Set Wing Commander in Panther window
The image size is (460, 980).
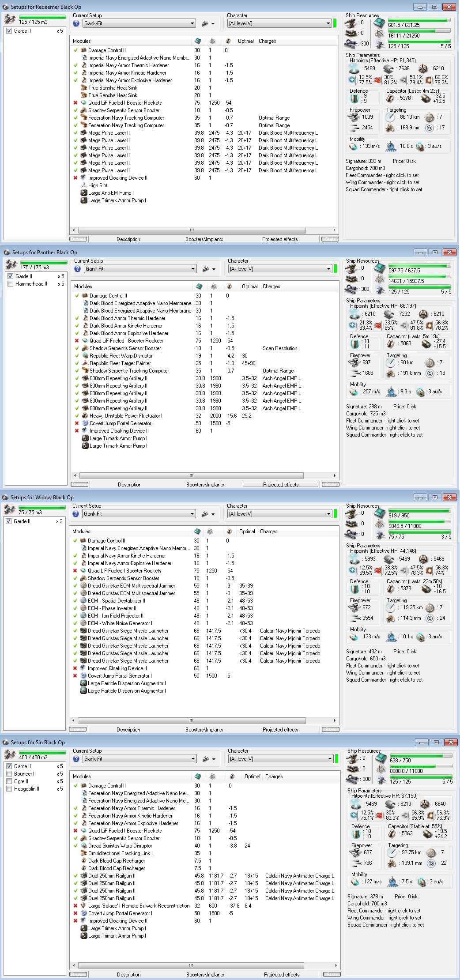coord(383,428)
